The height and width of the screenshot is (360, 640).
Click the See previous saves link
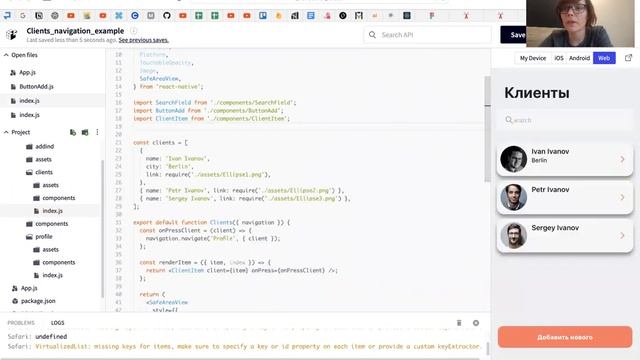[144, 40]
